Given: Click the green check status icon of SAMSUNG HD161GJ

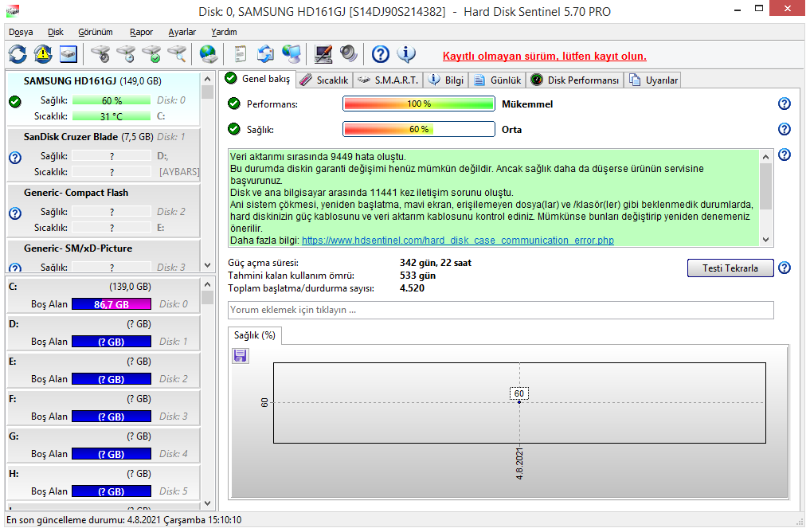Looking at the screenshot, I should tap(15, 102).
